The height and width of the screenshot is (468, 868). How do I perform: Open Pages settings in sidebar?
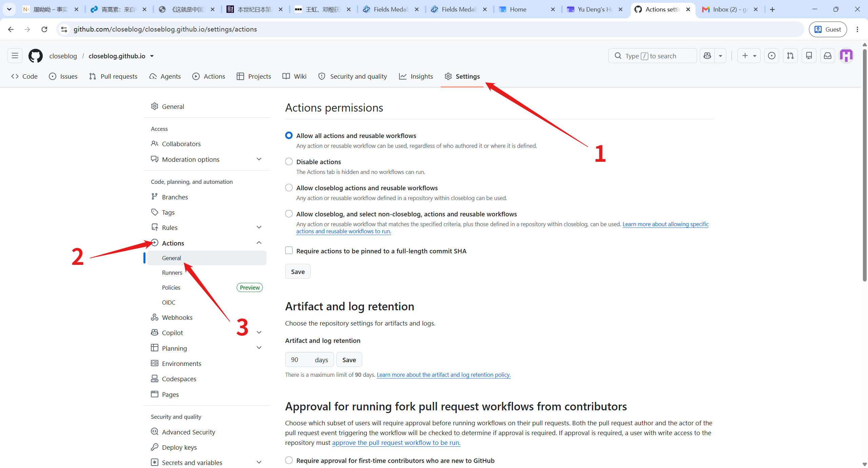coord(207,394)
